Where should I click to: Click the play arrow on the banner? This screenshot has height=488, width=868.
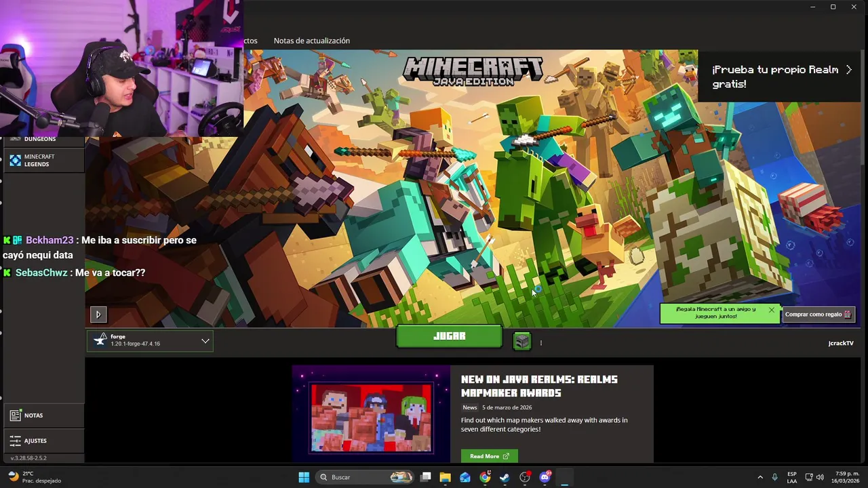point(98,314)
